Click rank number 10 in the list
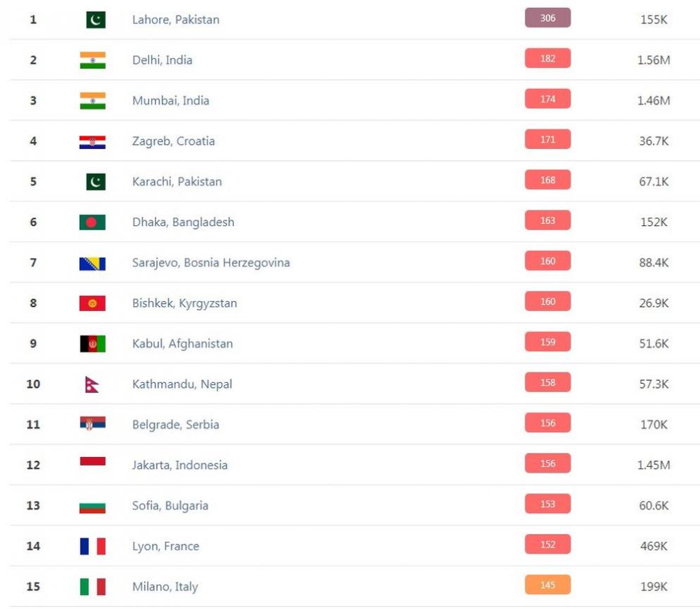The width and height of the screenshot is (700, 609). click(33, 384)
